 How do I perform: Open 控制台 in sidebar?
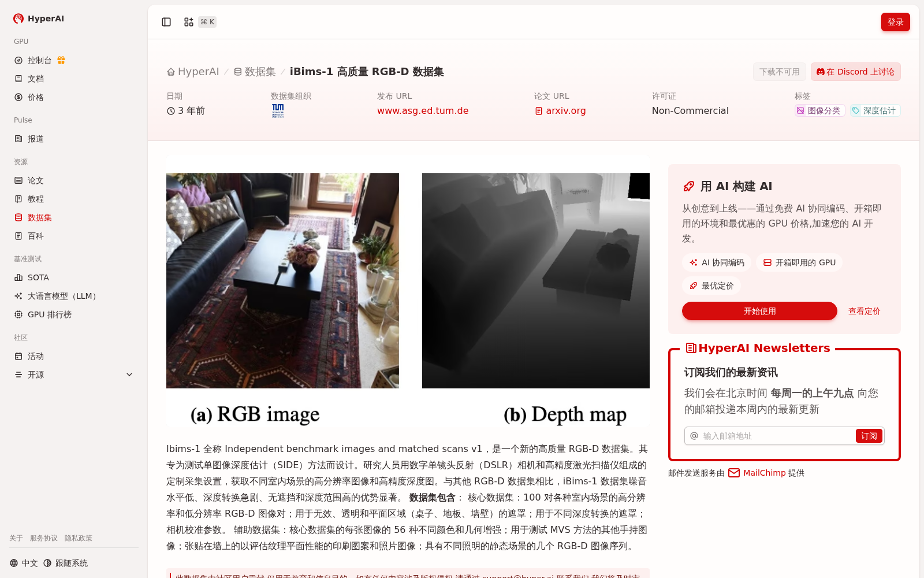(39, 60)
